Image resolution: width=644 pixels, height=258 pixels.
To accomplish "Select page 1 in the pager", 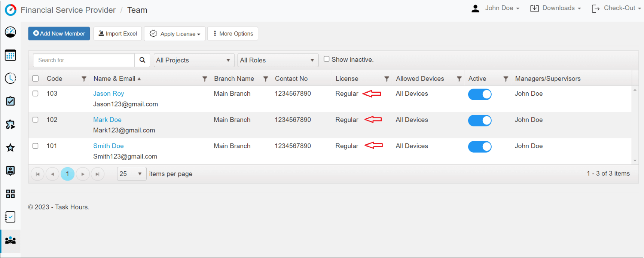I will tap(67, 174).
